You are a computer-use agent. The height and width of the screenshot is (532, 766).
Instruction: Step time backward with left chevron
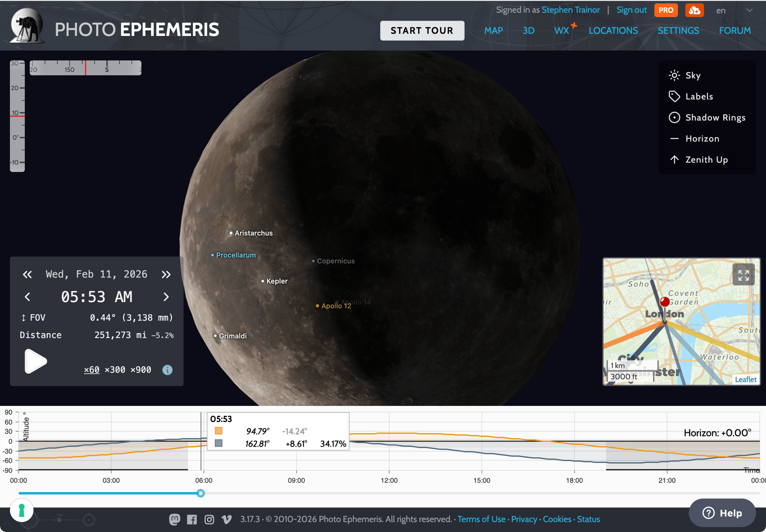[x=28, y=297]
